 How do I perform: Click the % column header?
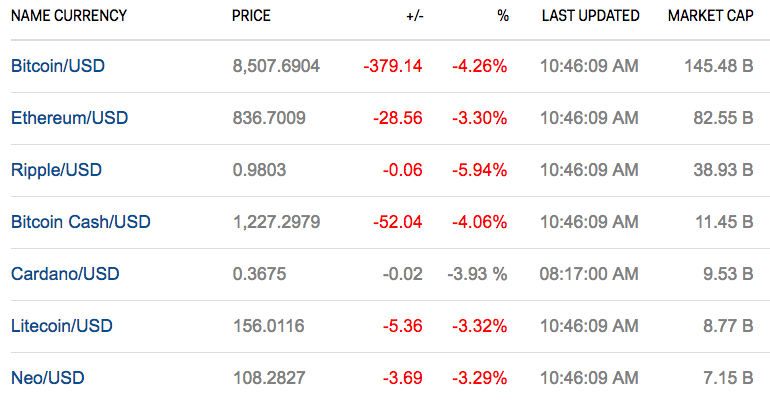coord(502,16)
